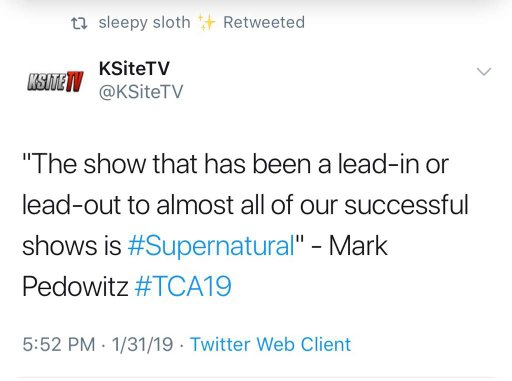Expand the tweet options chevron
The height and width of the screenshot is (381, 512).
(484, 71)
